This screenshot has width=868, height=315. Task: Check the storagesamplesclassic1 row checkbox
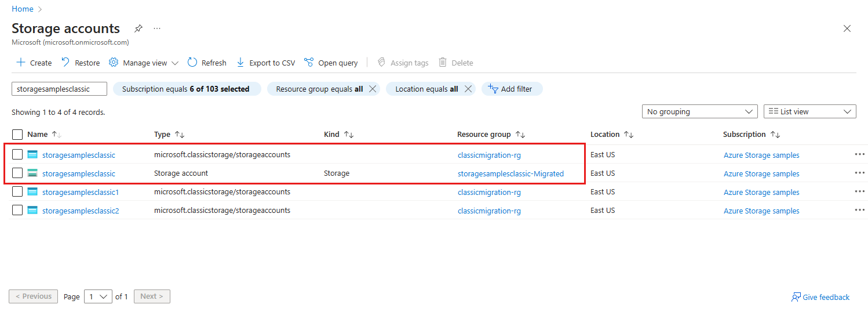click(x=17, y=191)
